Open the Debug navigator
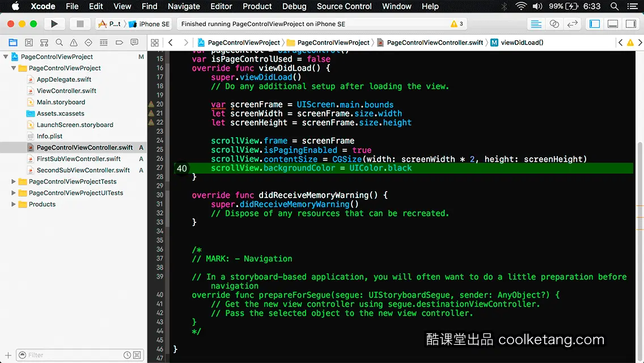 [104, 43]
